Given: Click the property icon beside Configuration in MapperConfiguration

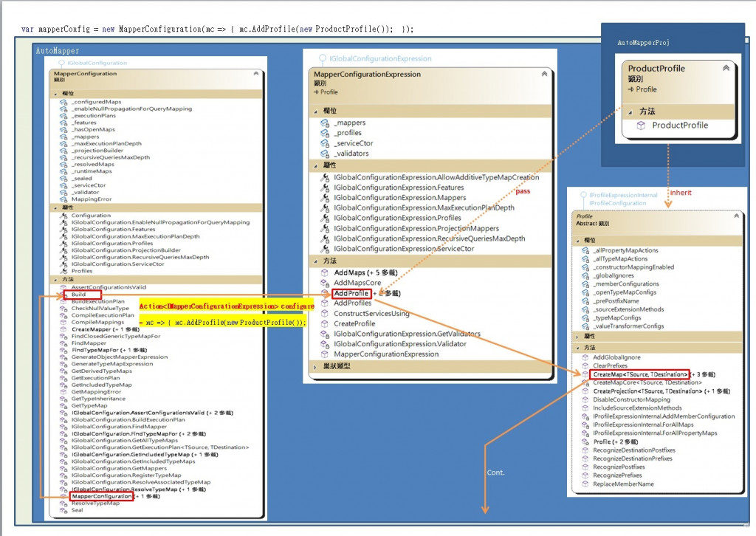Looking at the screenshot, I should (x=63, y=216).
